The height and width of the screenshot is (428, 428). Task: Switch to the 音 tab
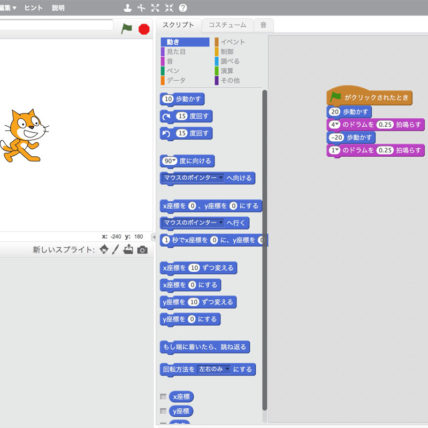pos(263,25)
